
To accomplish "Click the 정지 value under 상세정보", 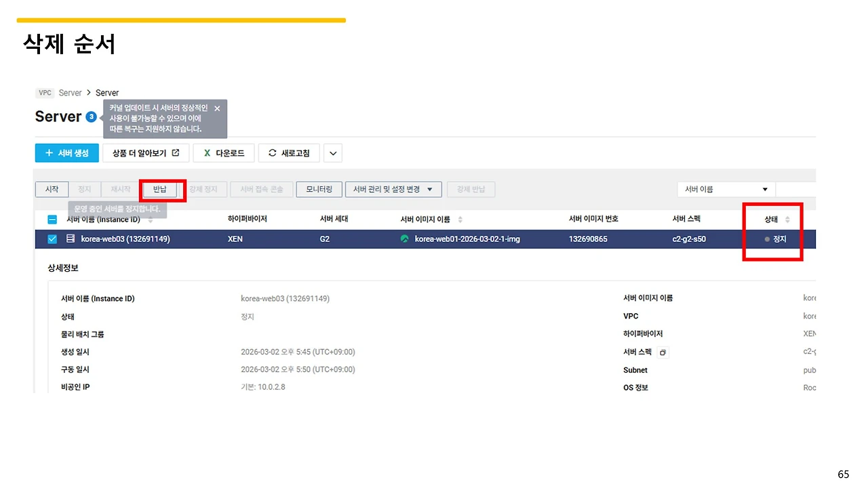I will [x=248, y=317].
